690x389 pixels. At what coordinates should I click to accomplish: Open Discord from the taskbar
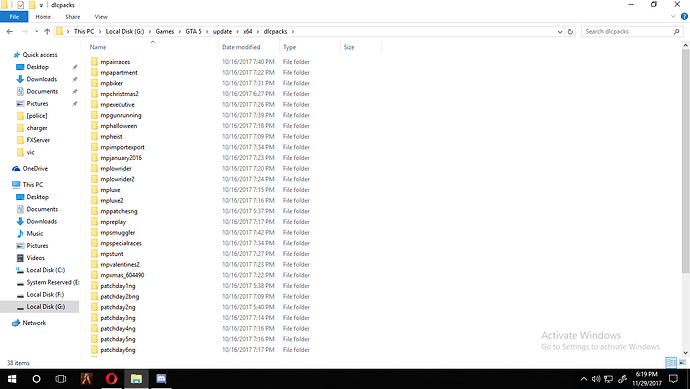click(x=161, y=379)
